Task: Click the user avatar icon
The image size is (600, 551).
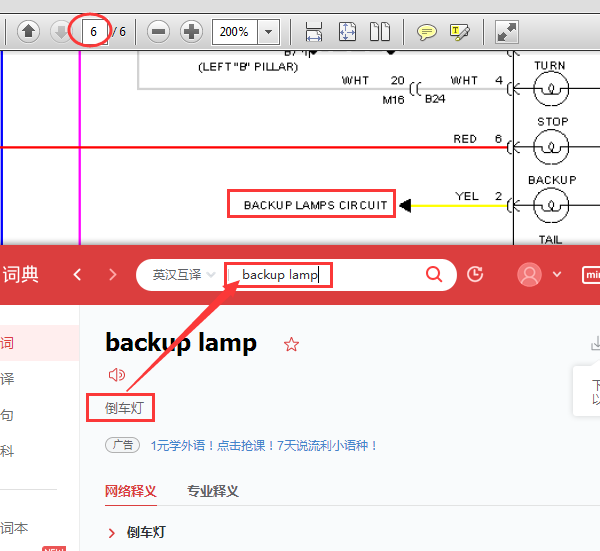Action: [529, 274]
